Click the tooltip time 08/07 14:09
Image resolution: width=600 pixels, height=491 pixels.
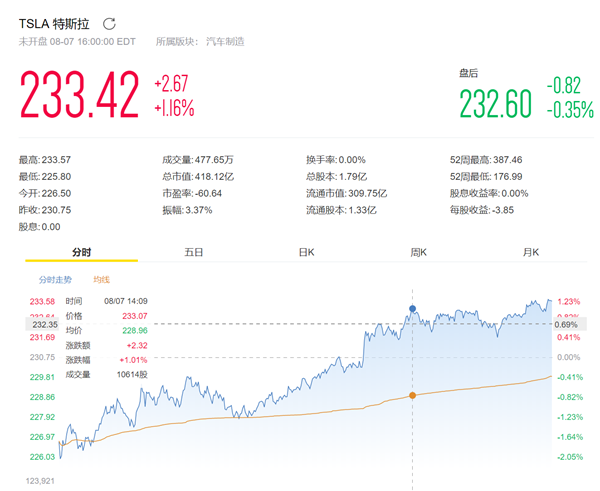point(126,301)
